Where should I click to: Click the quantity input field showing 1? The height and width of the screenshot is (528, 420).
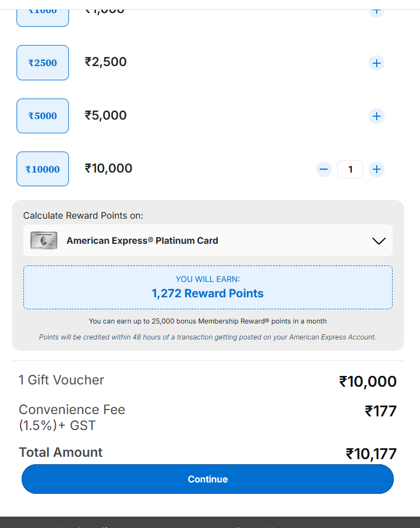point(350,169)
